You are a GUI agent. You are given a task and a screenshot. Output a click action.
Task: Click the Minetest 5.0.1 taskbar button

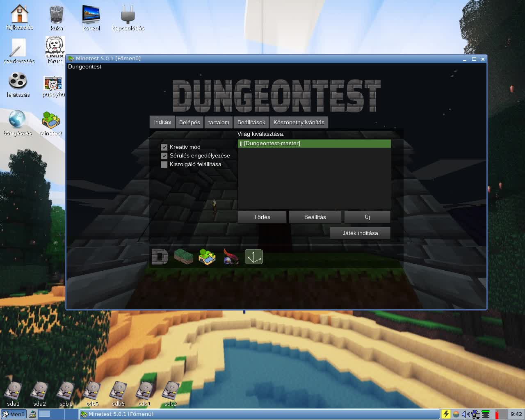coord(259,414)
